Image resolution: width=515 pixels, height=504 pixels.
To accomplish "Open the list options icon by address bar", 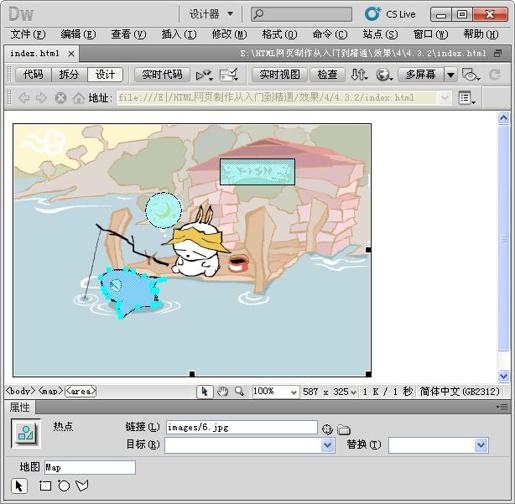I will pos(466,98).
